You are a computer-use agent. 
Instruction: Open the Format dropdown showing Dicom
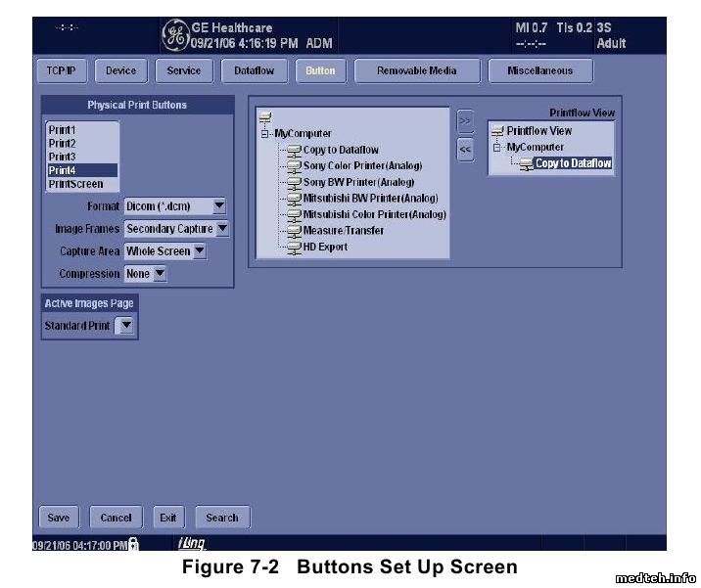[x=219, y=206]
